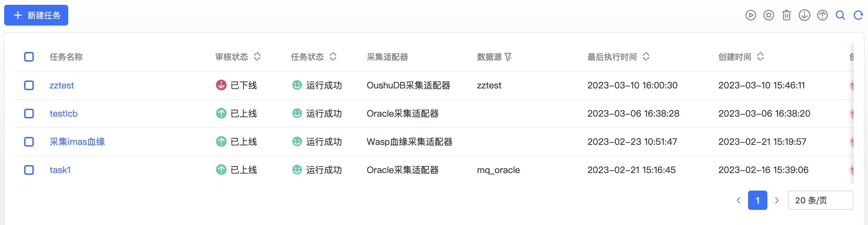
Task: Open search with the magnifier icon
Action: point(840,15)
